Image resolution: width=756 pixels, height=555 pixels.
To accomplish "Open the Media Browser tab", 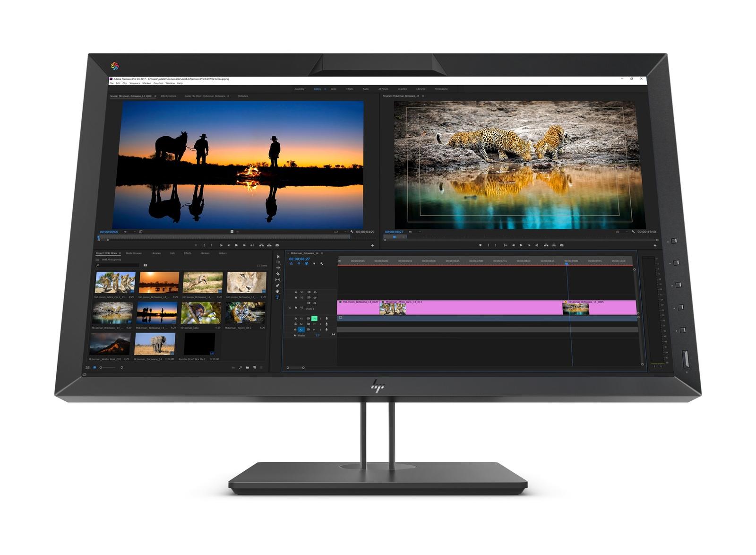I will pos(134,253).
